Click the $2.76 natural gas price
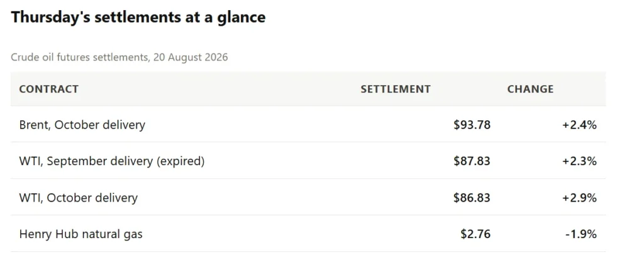This screenshot has height=269, width=644. [x=475, y=234]
